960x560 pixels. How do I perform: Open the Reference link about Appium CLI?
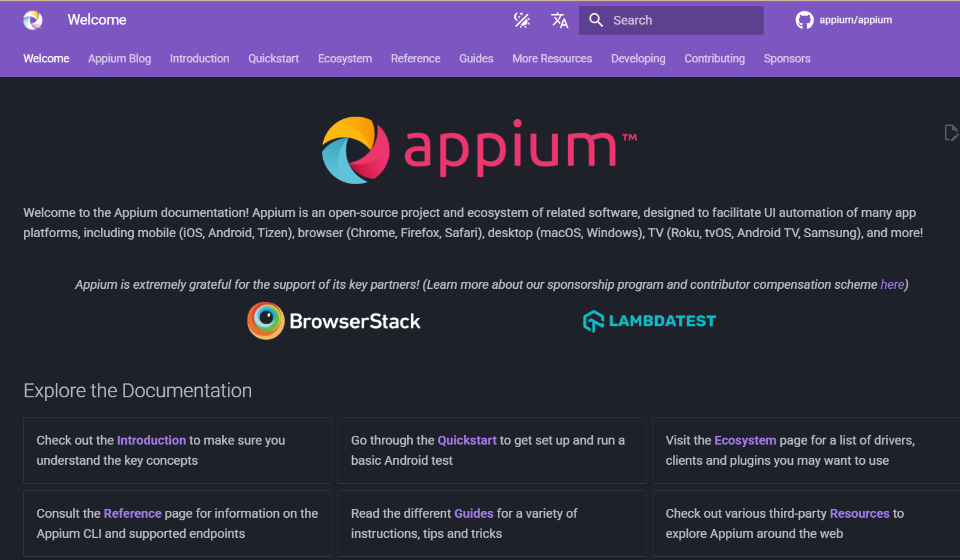(x=133, y=513)
